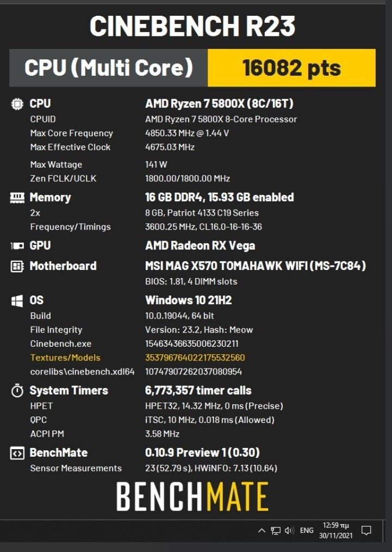
Task: Switch the ENG input language indicator
Action: click(307, 530)
